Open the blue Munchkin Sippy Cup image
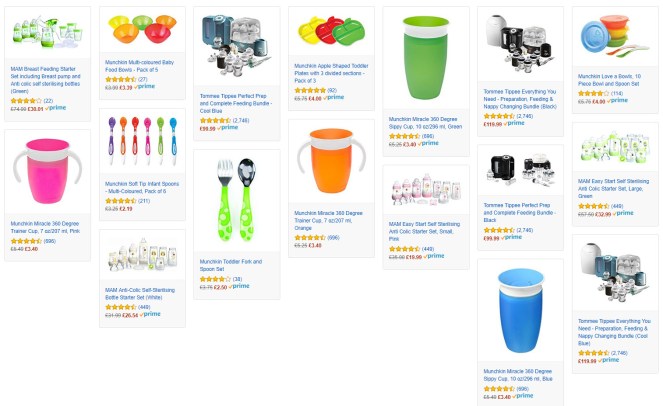This screenshot has height=406, width=663. click(x=521, y=310)
